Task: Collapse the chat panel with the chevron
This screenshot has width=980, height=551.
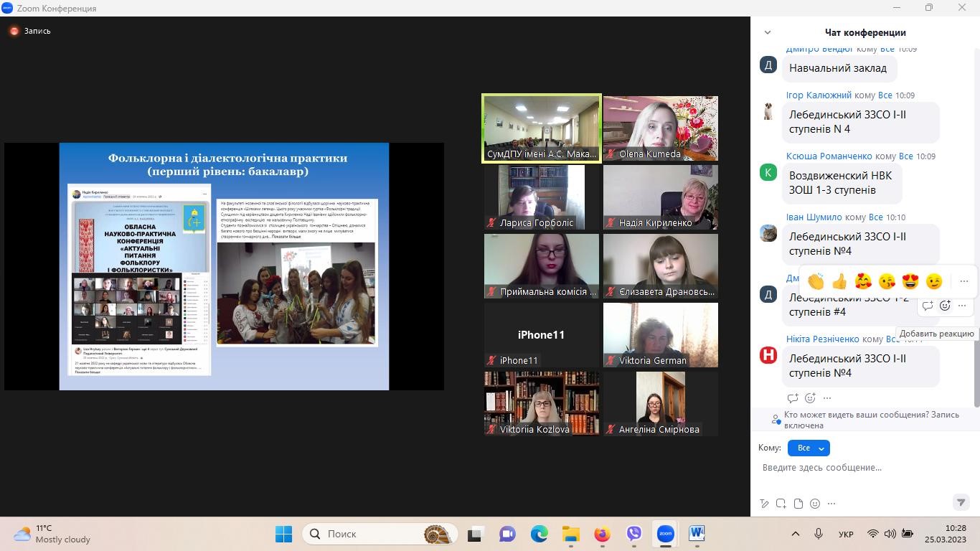Action: [768, 32]
